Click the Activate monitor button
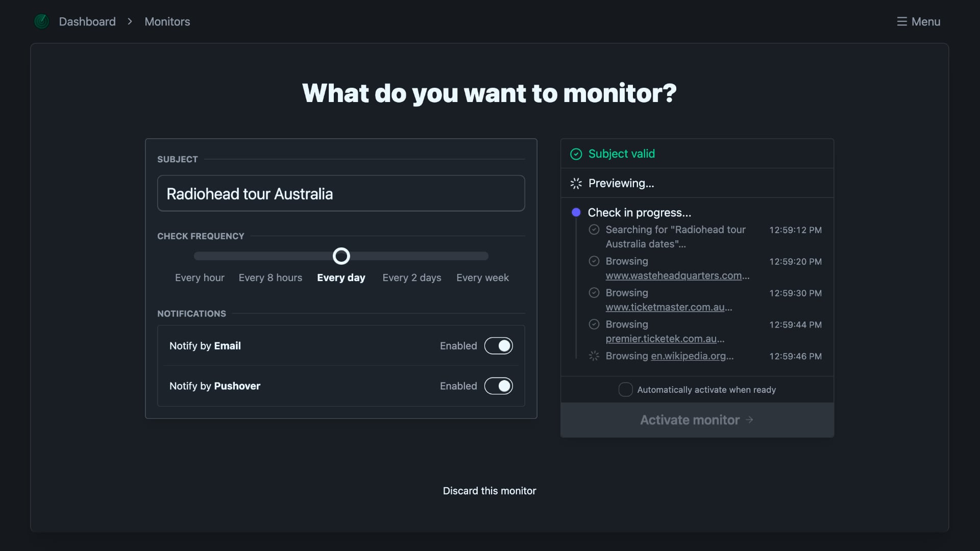This screenshot has height=551, width=980. pos(696,420)
